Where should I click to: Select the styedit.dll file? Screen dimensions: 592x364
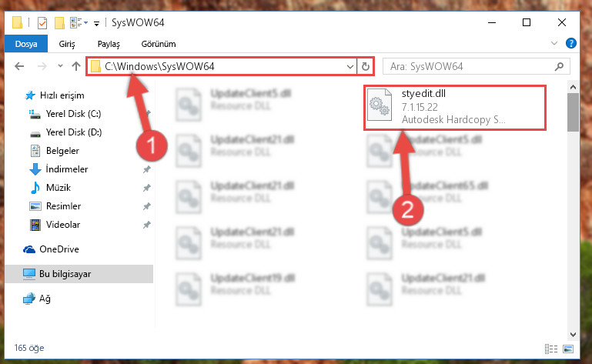point(455,108)
